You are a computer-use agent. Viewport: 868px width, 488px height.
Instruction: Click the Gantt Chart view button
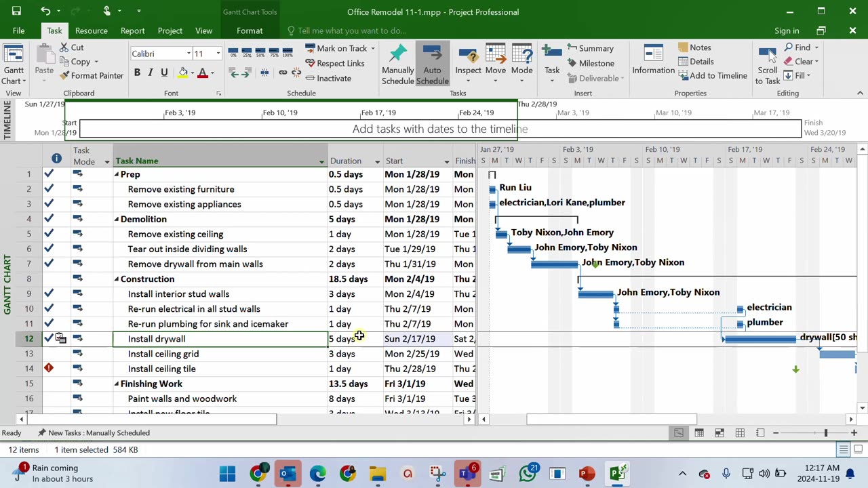[x=14, y=65]
